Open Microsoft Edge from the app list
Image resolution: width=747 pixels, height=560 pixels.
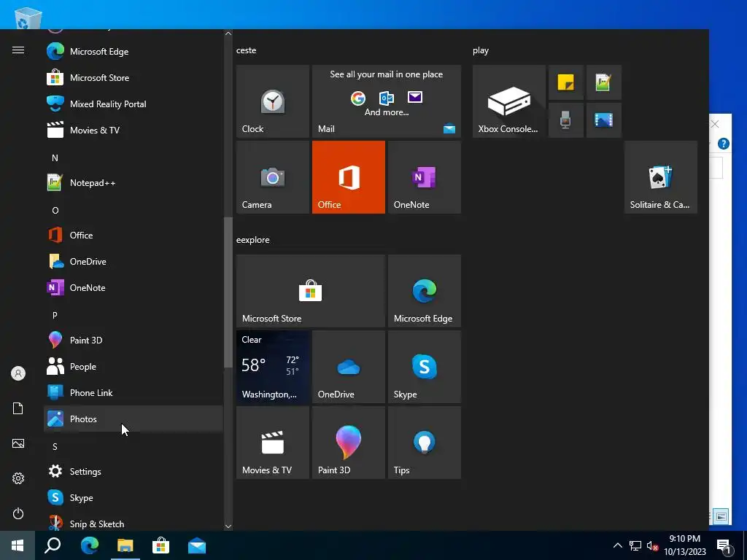tap(133, 52)
